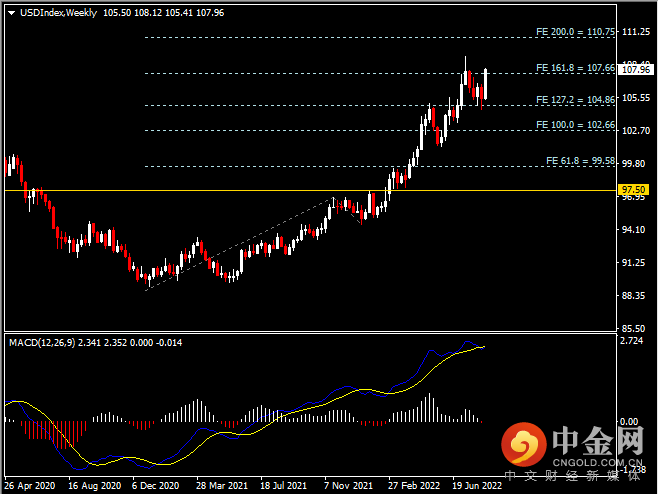Select the FE 200.0 = 110.75 Fibonacci label
Image resolution: width=658 pixels, height=494 pixels.
(x=575, y=32)
